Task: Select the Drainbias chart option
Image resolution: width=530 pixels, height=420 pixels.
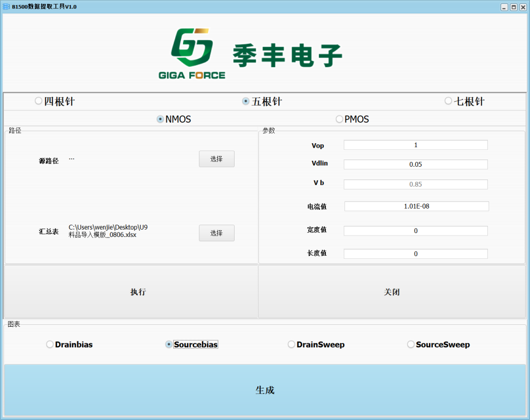Action: coord(69,344)
